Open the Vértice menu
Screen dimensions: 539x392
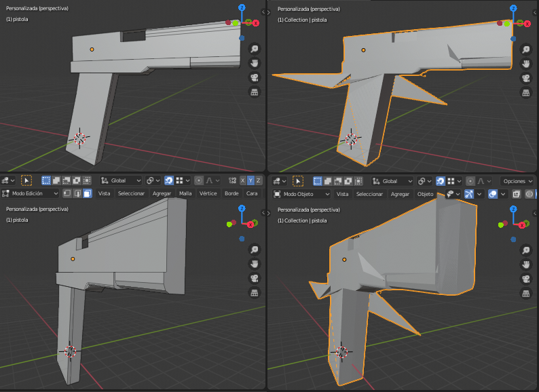(208, 193)
